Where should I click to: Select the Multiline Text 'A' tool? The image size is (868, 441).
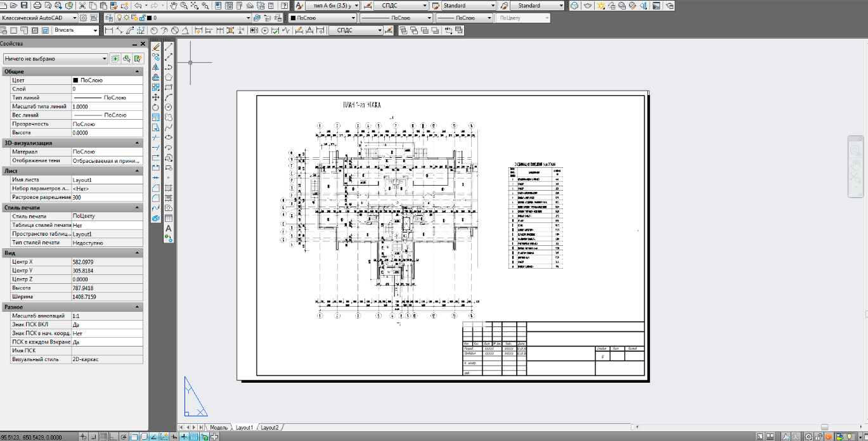[x=169, y=228]
